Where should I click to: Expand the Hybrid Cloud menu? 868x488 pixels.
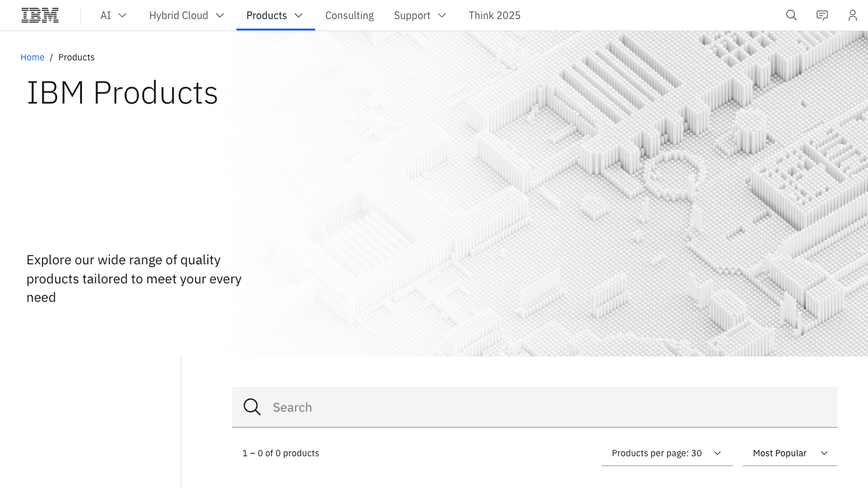[187, 15]
